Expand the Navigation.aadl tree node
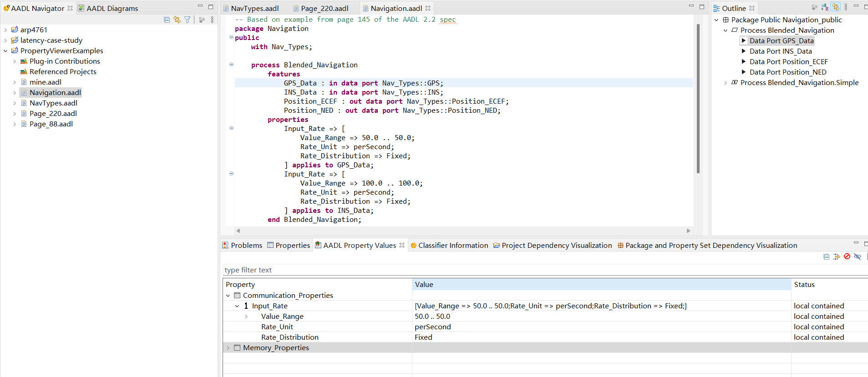This screenshot has width=868, height=377. (15, 93)
